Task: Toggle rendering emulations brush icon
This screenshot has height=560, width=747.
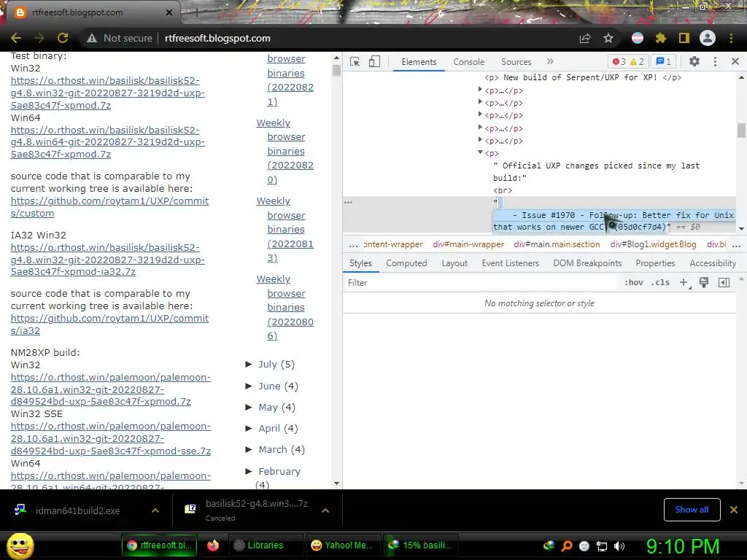Action: tap(704, 282)
